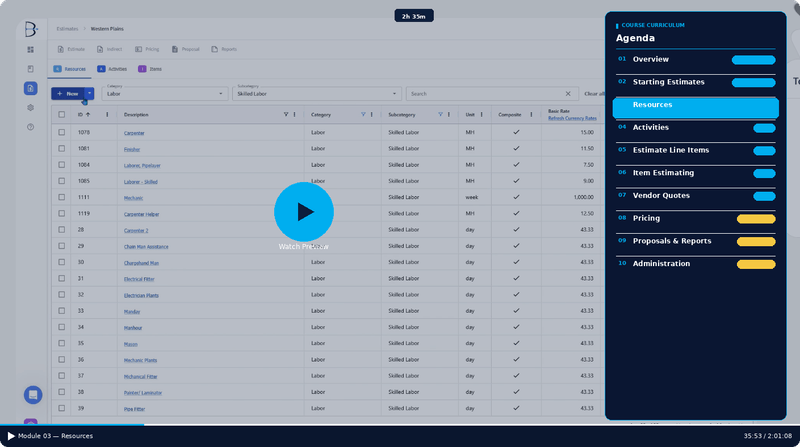Check the row checkbox for ID 31

[x=62, y=278]
